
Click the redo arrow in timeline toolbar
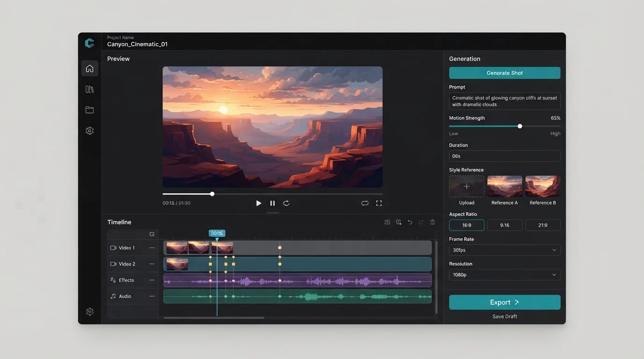click(421, 223)
